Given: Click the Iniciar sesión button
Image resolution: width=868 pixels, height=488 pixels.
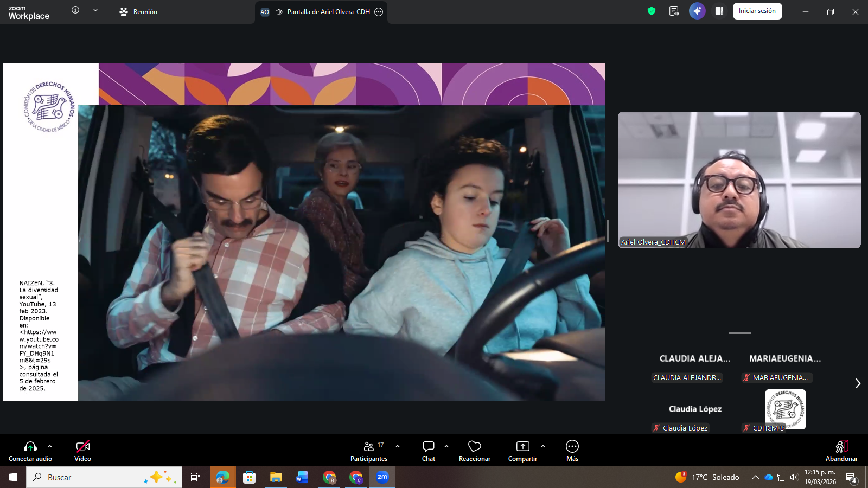Looking at the screenshot, I should click(x=757, y=11).
